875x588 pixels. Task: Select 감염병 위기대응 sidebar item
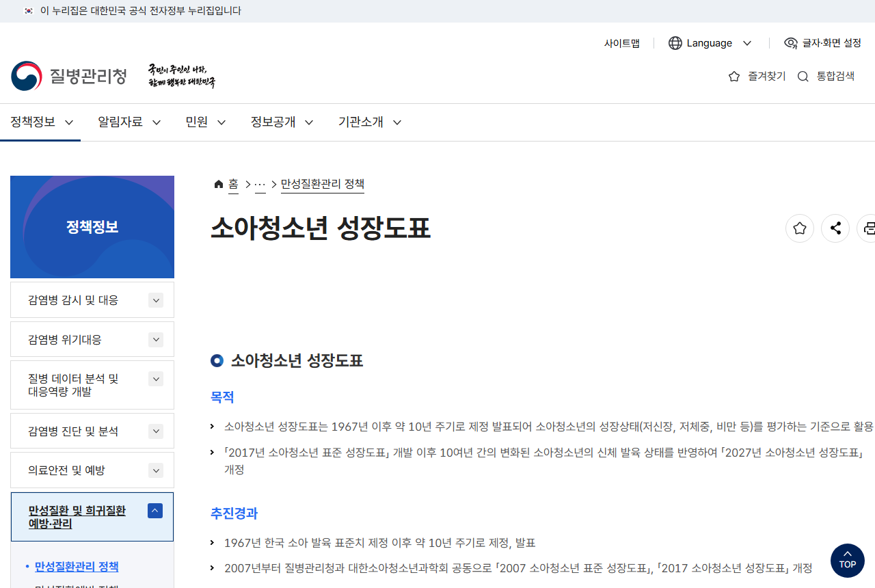tap(92, 340)
